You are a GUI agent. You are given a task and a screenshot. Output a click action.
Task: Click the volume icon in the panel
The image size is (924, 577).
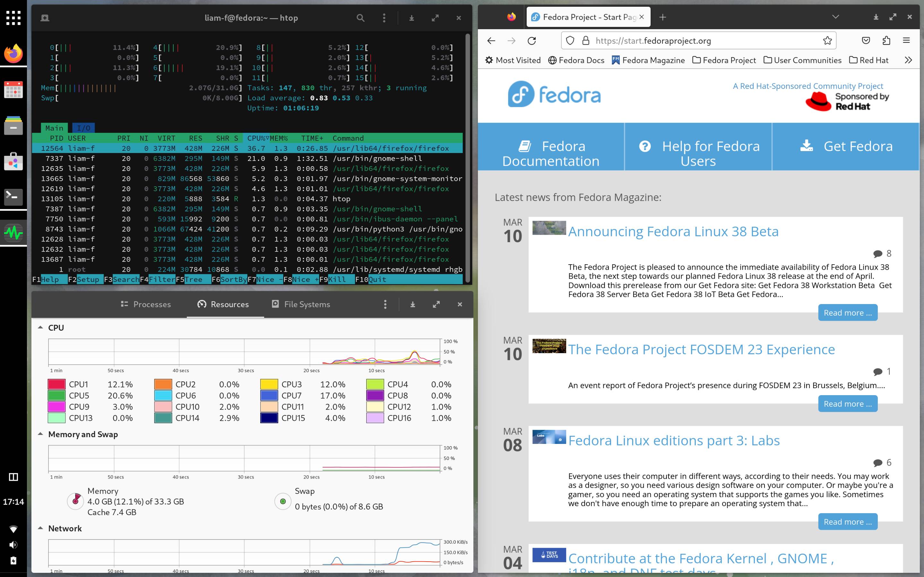click(x=13, y=545)
